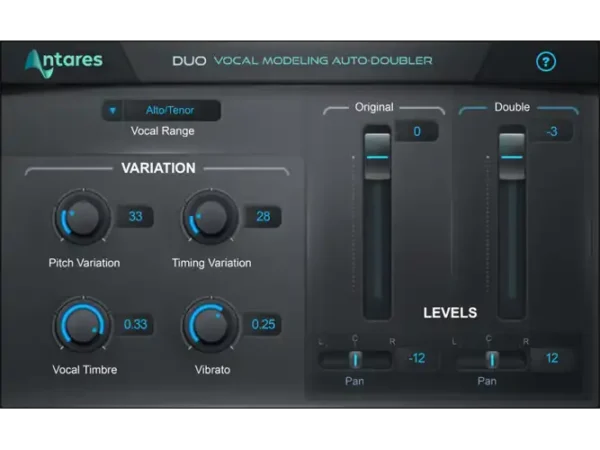The width and height of the screenshot is (600, 450).
Task: Select Vocal Timbre value 0.33
Action: [135, 324]
